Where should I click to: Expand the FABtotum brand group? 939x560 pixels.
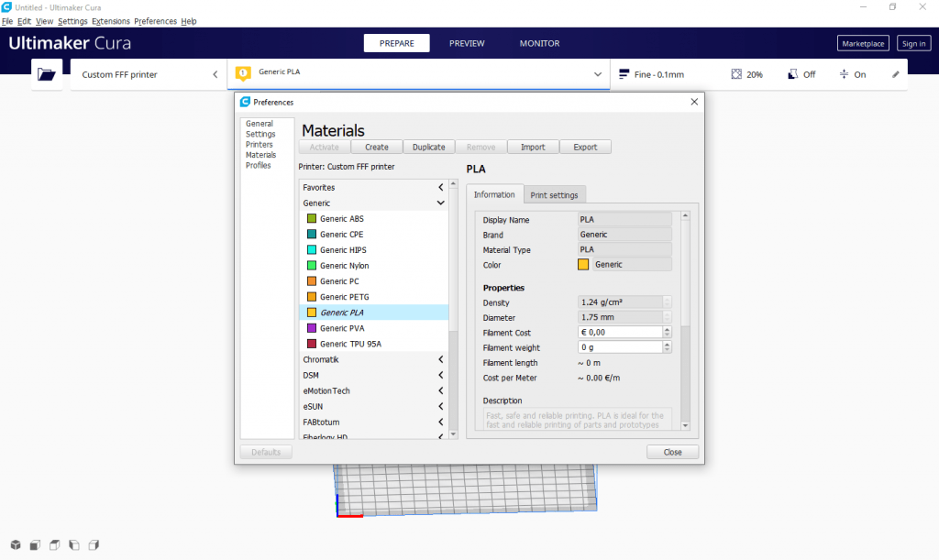pyautogui.click(x=441, y=422)
